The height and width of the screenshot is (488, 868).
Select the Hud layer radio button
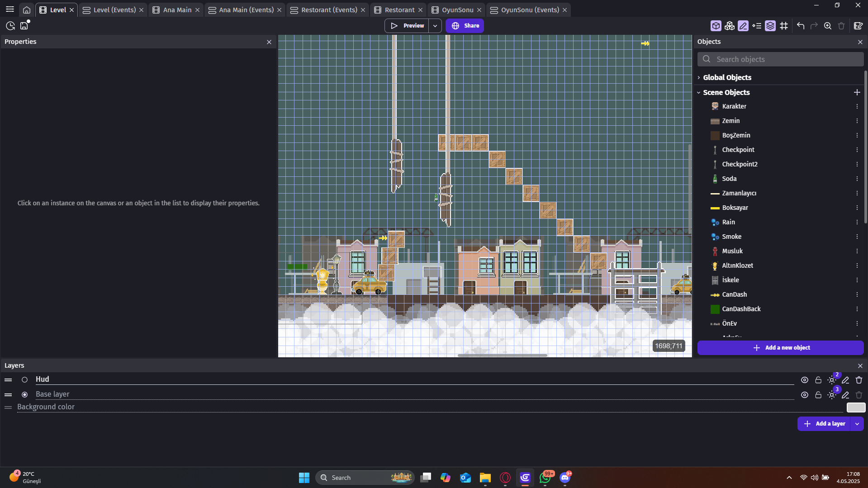[25, 380]
